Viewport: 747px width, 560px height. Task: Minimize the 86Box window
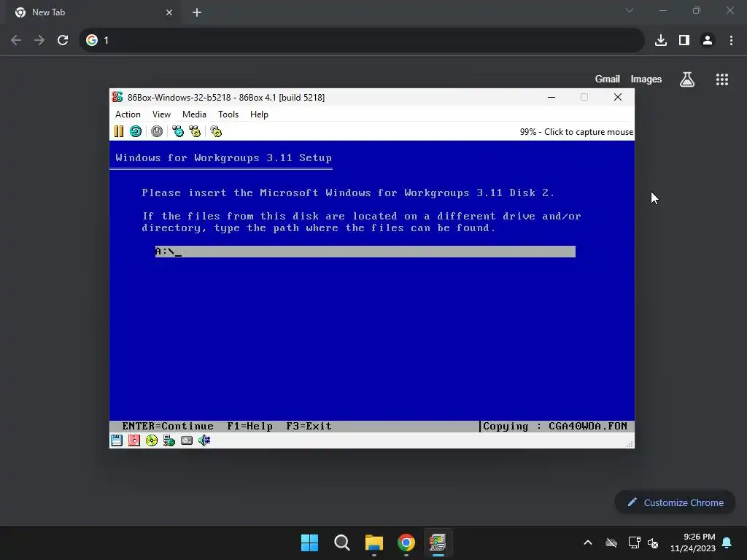click(x=551, y=97)
